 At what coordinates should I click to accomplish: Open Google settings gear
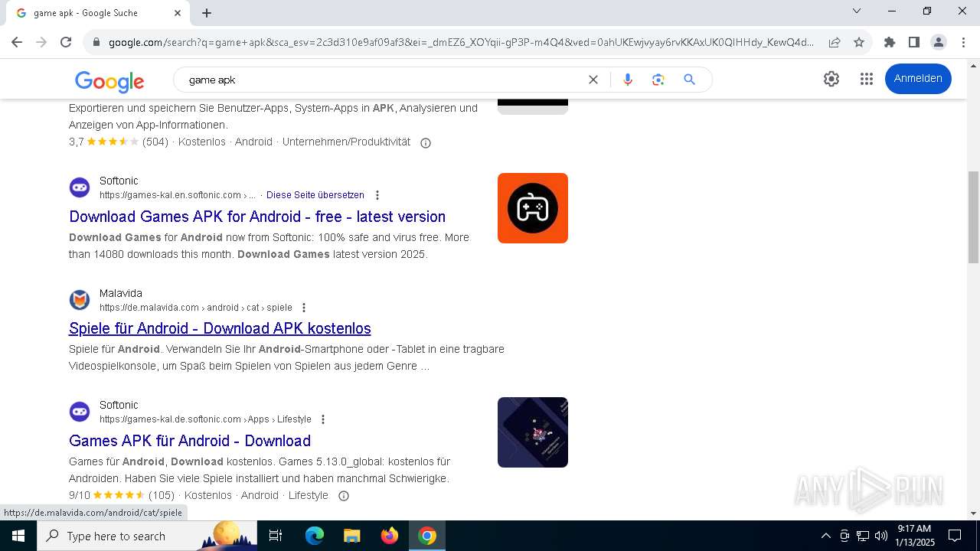click(831, 79)
